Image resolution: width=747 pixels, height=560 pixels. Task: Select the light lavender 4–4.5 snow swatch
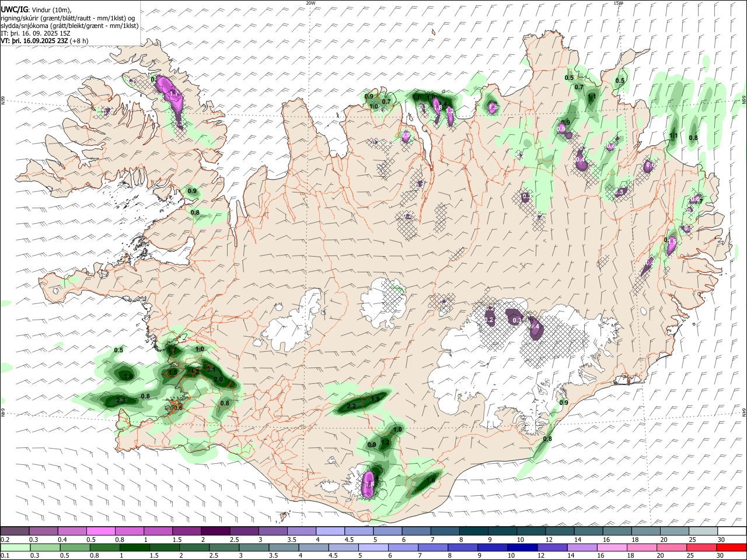[329, 531]
